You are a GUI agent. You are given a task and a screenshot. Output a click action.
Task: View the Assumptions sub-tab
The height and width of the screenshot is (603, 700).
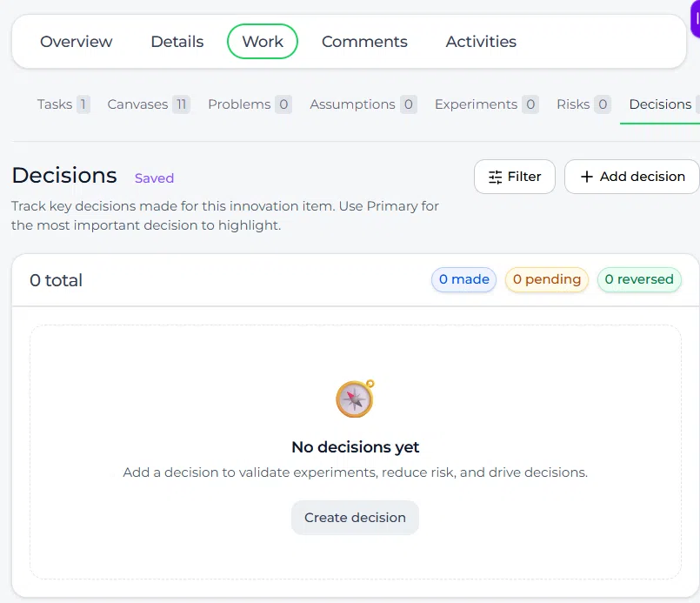(363, 104)
